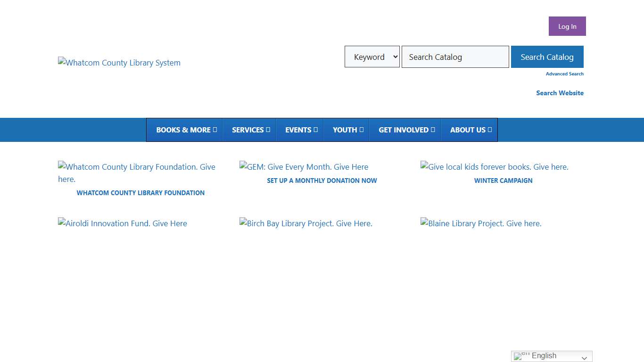Open the English language selector dropdown
Viewport: 644px width, 362px height.
551,356
